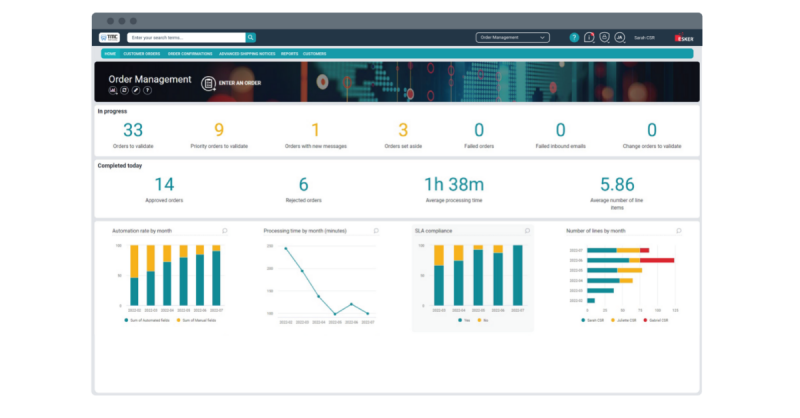Click the Esker logo at top right
800x418 pixels.
pyautogui.click(x=685, y=38)
